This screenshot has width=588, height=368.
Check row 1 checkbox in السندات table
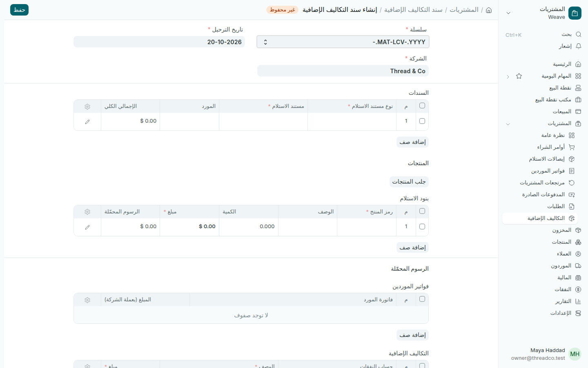pos(422,121)
